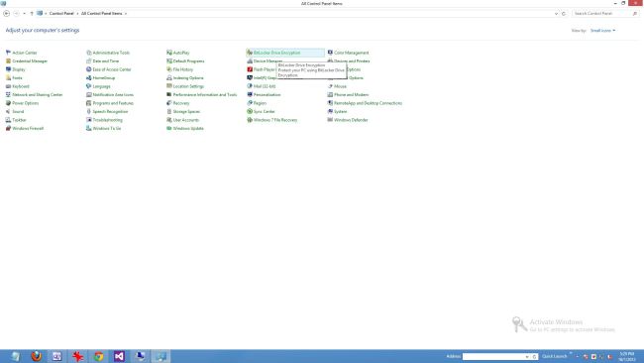The width and height of the screenshot is (644, 363).
Task: Open the Fonts folder icon
Action: [x=8, y=77]
